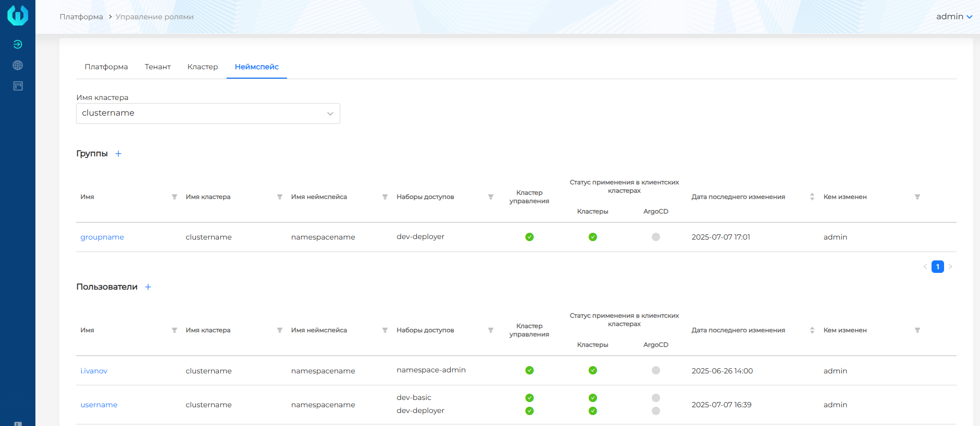Click the platform logo in the sidebar
This screenshot has height=426, width=980.
[x=18, y=15]
